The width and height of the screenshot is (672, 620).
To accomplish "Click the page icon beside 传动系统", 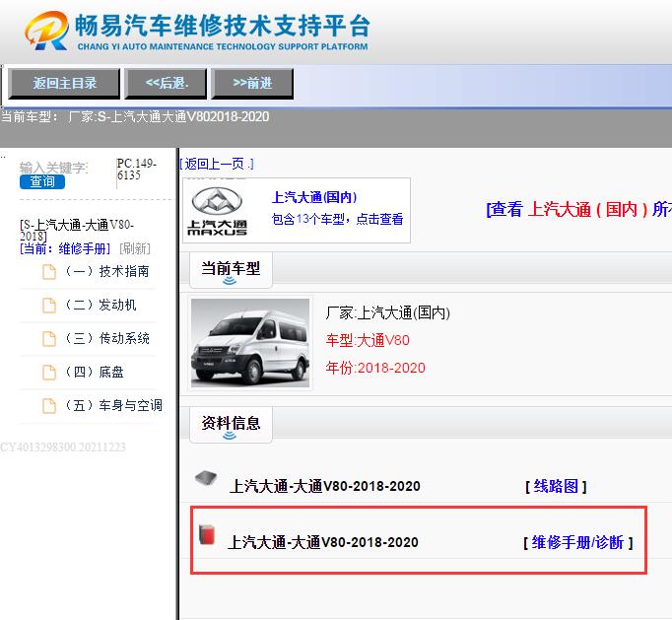I will tap(49, 339).
